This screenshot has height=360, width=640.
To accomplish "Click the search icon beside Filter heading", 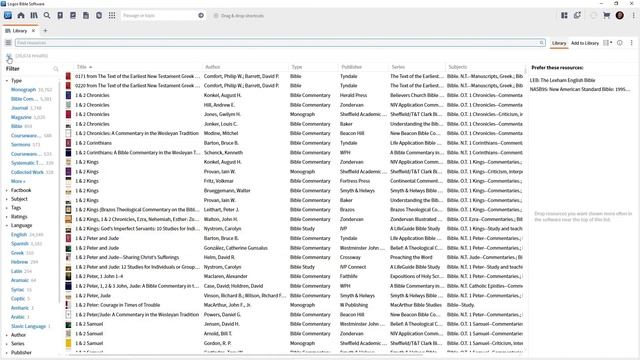I will coord(56,69).
